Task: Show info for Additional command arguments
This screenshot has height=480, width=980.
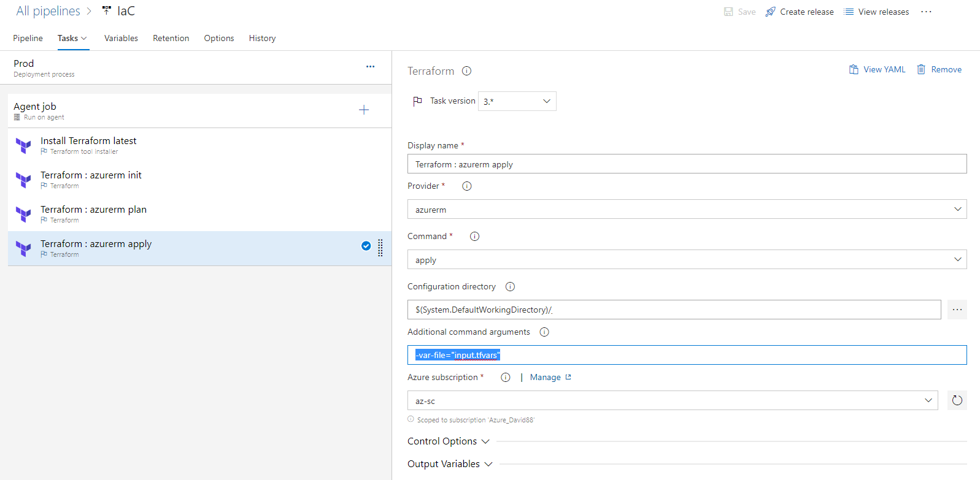Action: (x=544, y=332)
